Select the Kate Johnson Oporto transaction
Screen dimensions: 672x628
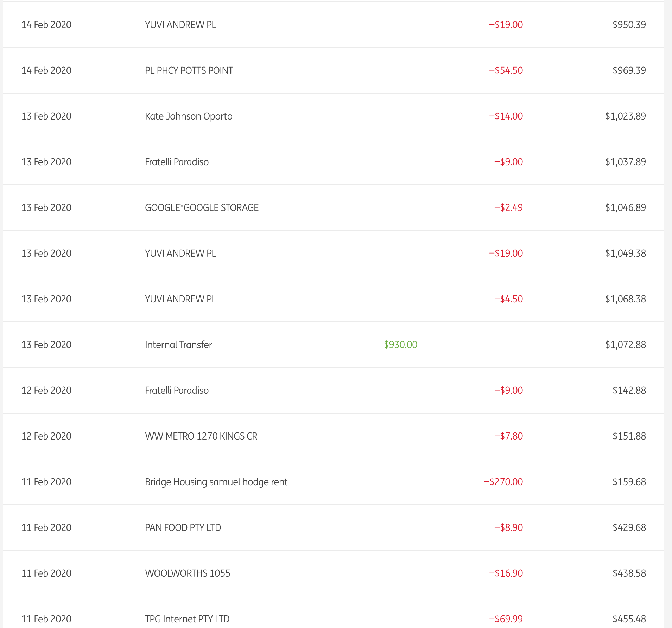pyautogui.click(x=189, y=116)
